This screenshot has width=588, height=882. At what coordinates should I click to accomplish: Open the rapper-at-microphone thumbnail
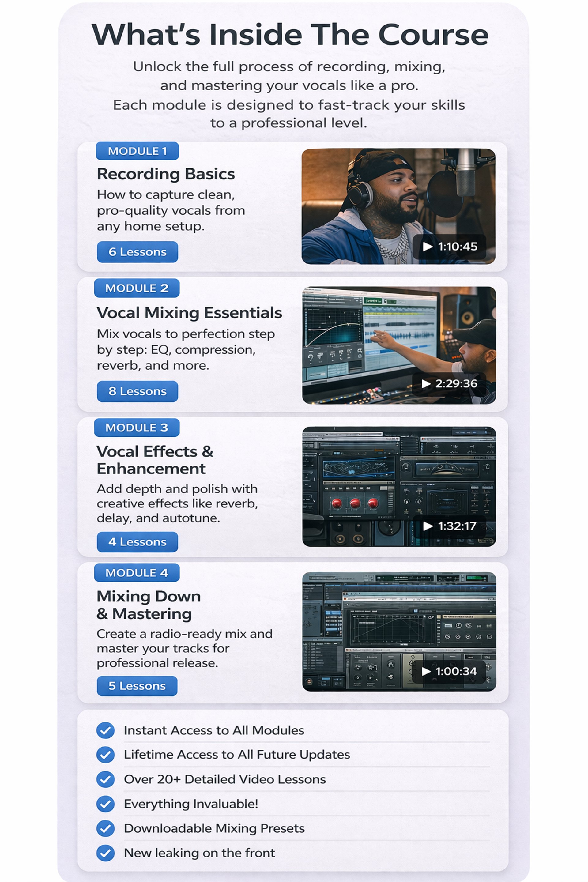tap(375, 195)
